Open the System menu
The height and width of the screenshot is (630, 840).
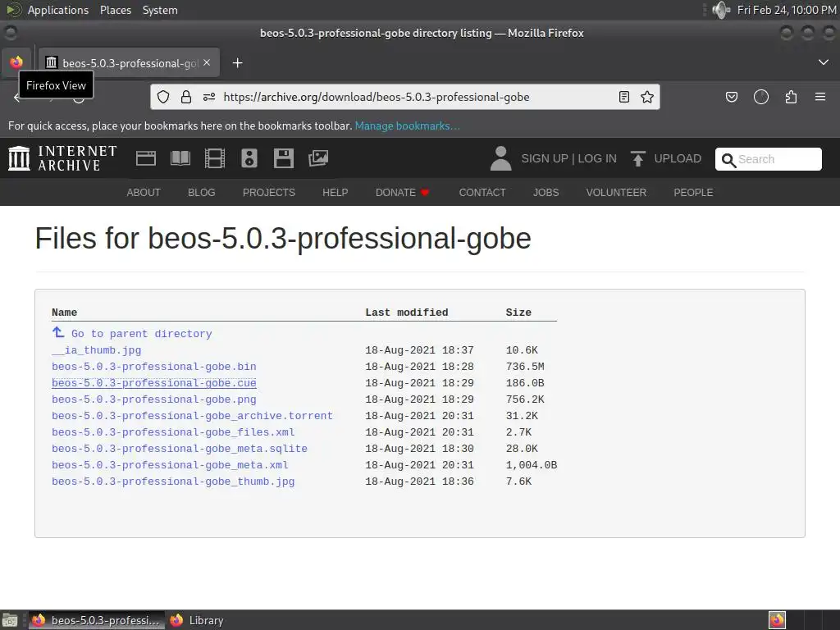[x=160, y=10]
